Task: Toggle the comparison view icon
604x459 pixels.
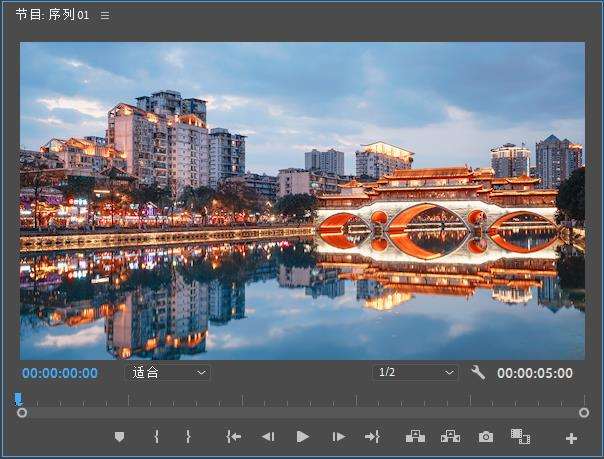Action: coord(520,437)
